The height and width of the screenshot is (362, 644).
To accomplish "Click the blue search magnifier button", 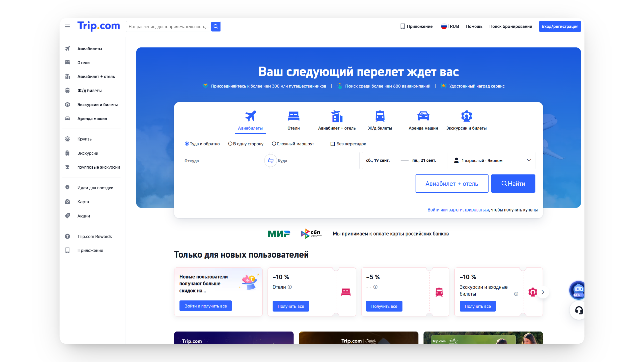I will [x=216, y=26].
